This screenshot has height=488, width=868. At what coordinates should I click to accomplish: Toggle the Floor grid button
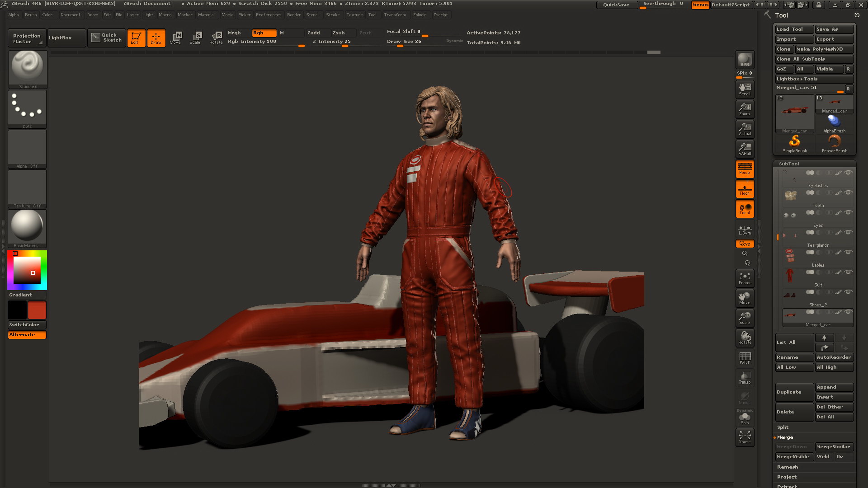coord(745,189)
